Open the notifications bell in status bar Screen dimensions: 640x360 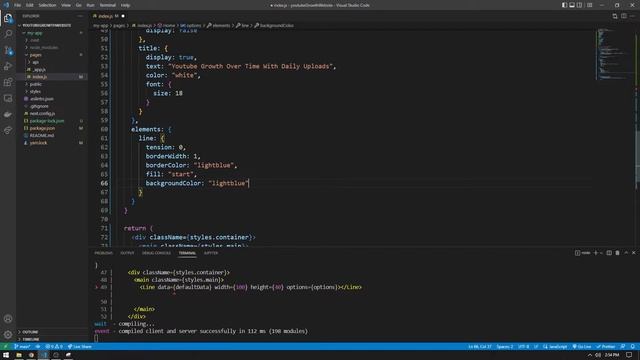[x=632, y=347]
